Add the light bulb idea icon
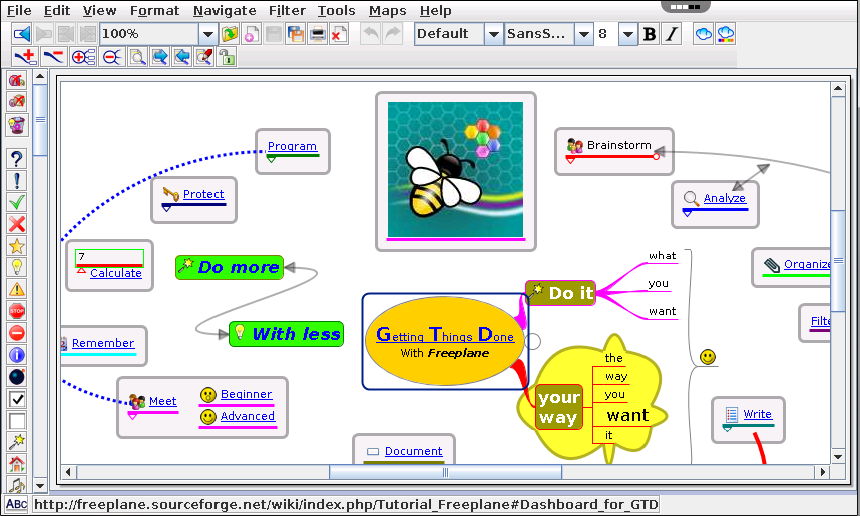This screenshot has height=516, width=860. (17, 268)
